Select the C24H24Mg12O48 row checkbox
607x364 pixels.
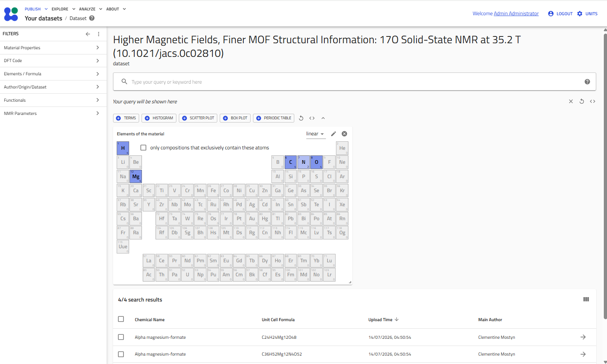click(121, 337)
